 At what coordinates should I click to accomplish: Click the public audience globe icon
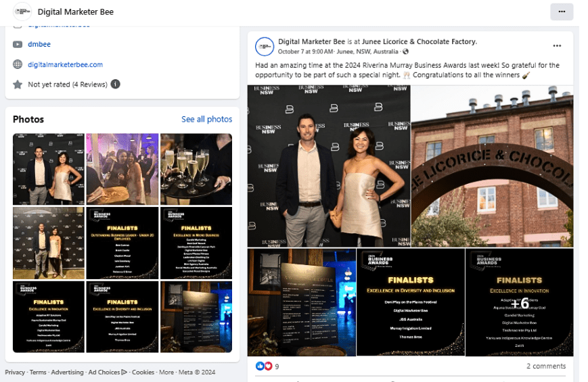[x=406, y=51]
